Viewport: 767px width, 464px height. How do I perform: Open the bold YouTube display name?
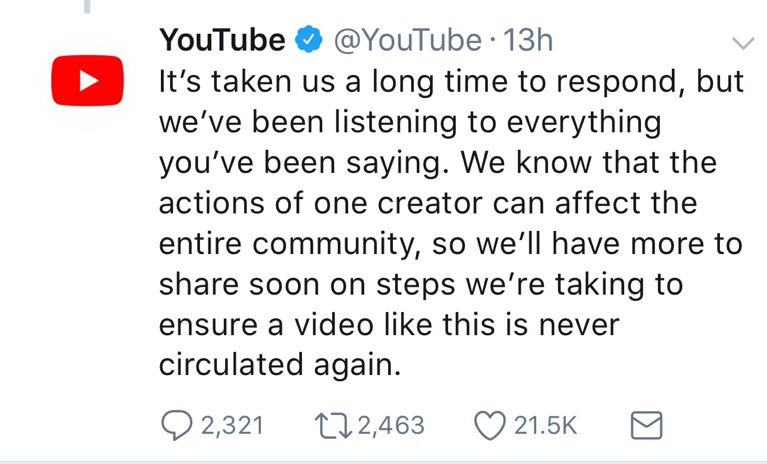pos(222,40)
